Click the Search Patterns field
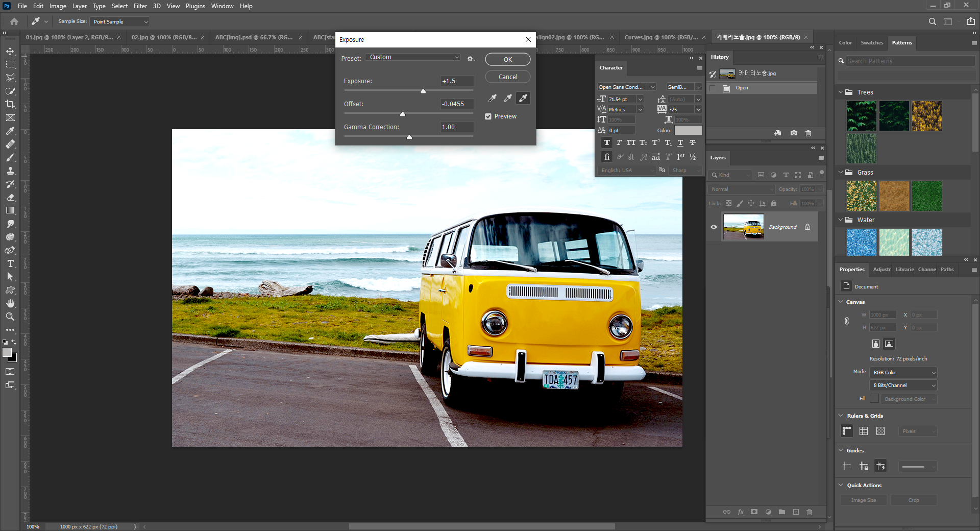 [x=911, y=61]
